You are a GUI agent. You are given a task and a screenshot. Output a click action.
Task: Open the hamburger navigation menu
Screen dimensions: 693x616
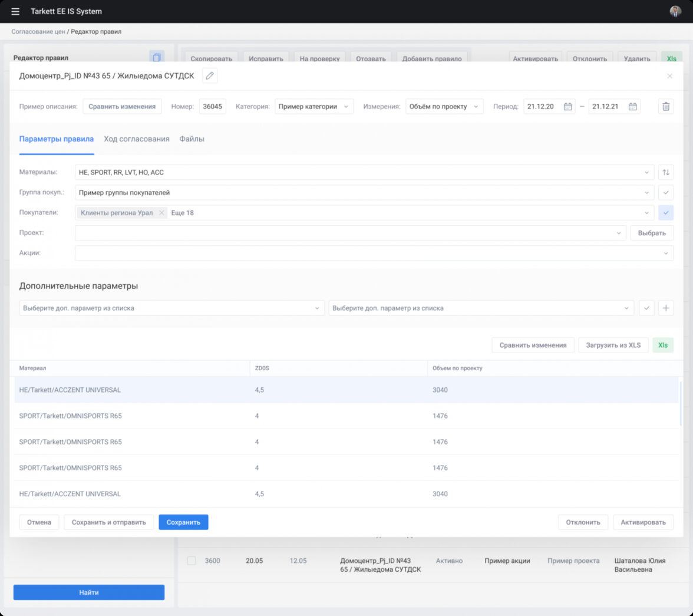coord(15,12)
